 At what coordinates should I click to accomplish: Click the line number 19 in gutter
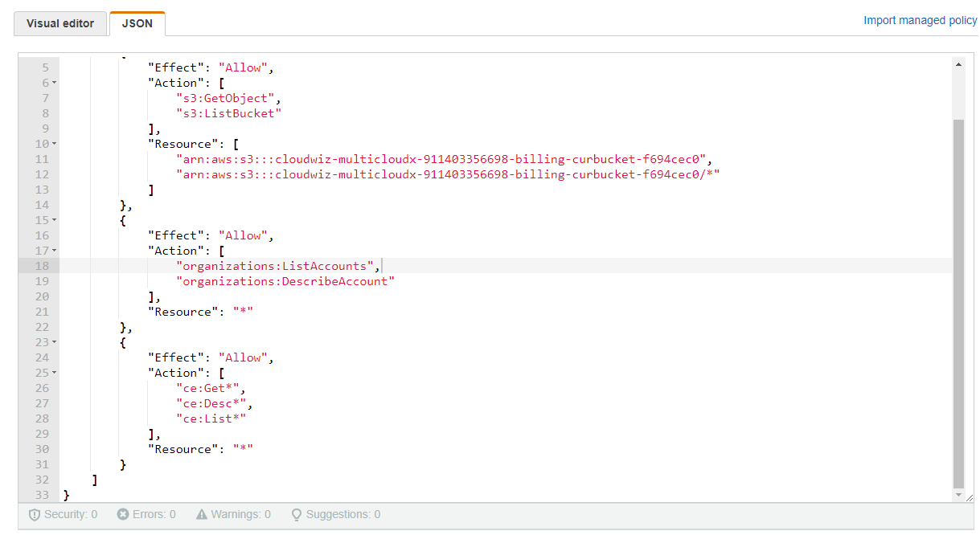[x=42, y=281]
